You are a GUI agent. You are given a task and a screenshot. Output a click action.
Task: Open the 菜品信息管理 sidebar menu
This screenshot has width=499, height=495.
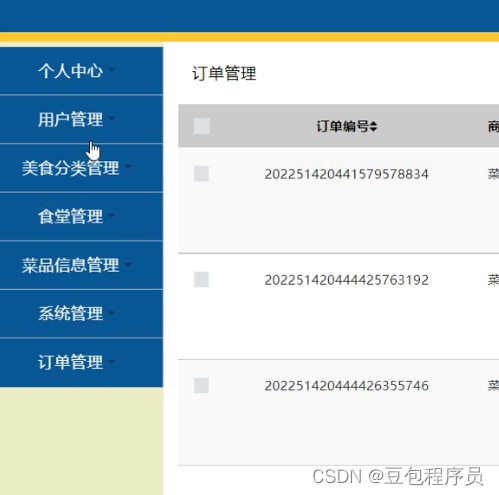[x=81, y=265]
